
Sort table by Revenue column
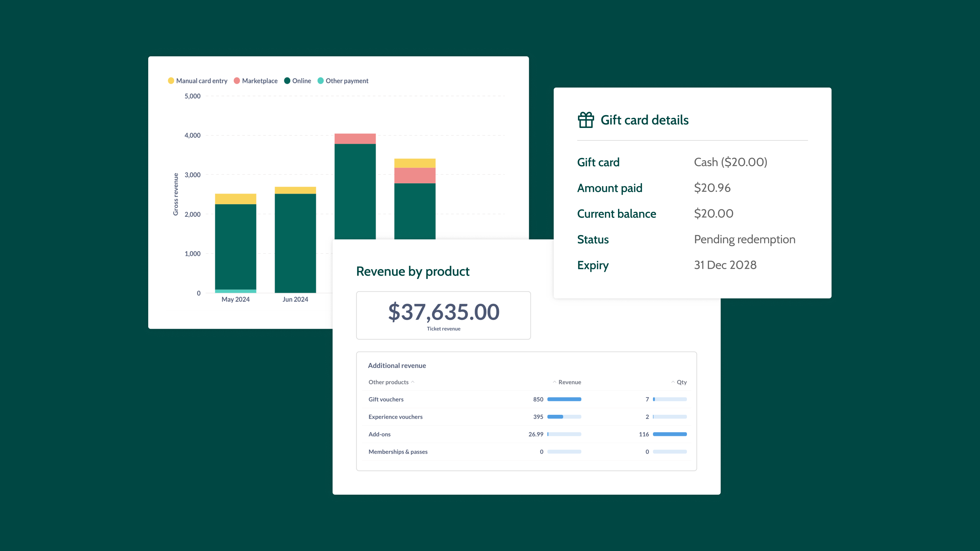pyautogui.click(x=567, y=382)
